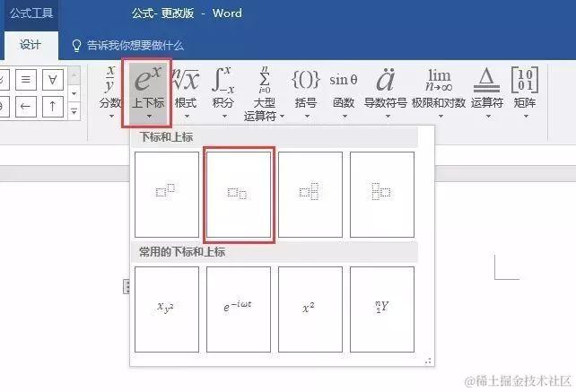Insert the x sub y squared preset

coord(167,309)
